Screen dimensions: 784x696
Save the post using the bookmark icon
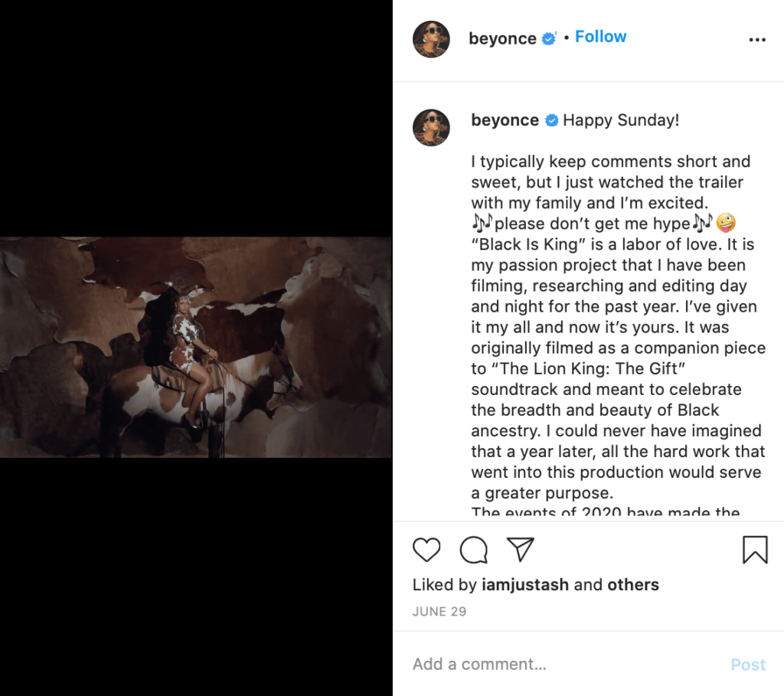point(755,550)
